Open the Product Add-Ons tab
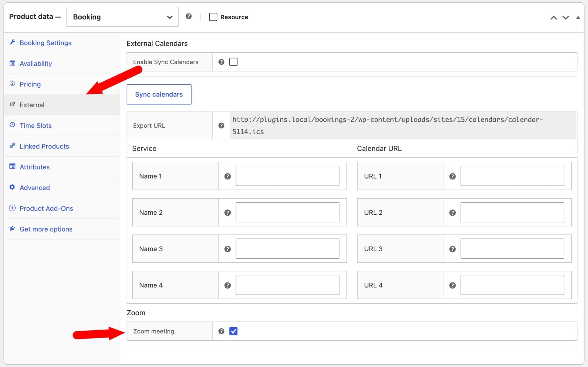This screenshot has width=588, height=367. pos(62,208)
